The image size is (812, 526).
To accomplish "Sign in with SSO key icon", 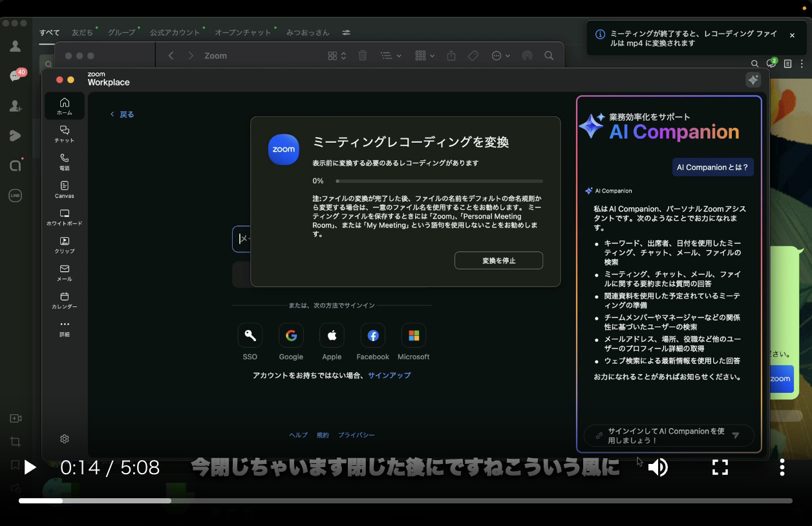I will pyautogui.click(x=250, y=335).
